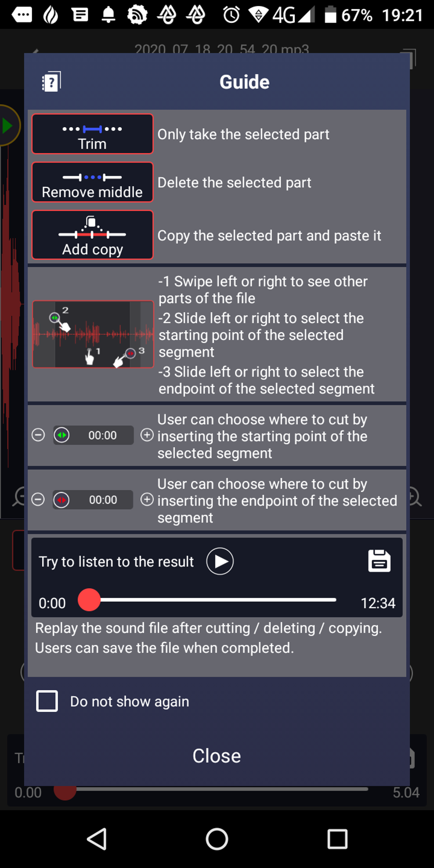Tap the save floppy disk icon
This screenshot has height=868, width=434.
(x=379, y=561)
